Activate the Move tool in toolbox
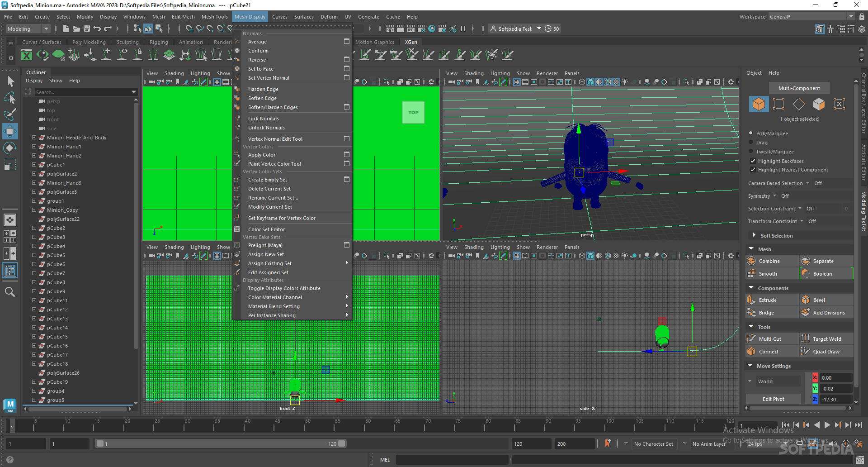 pos(10,131)
